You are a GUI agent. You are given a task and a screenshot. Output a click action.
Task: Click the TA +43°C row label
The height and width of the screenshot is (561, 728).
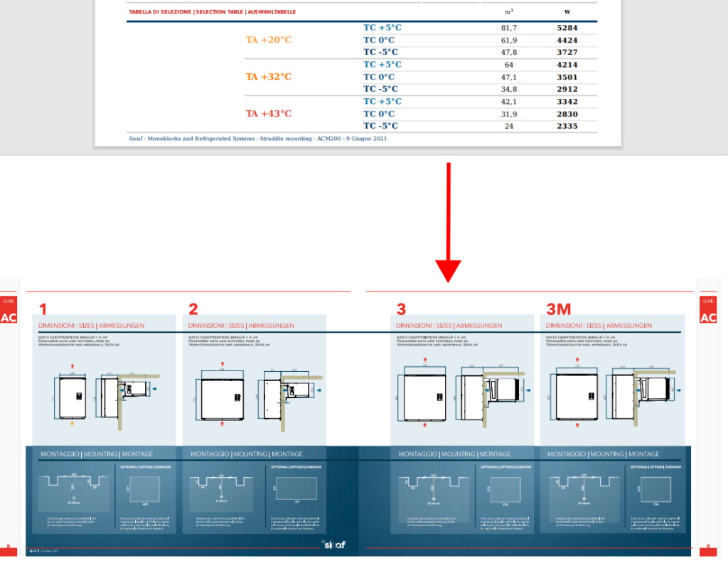(x=269, y=114)
